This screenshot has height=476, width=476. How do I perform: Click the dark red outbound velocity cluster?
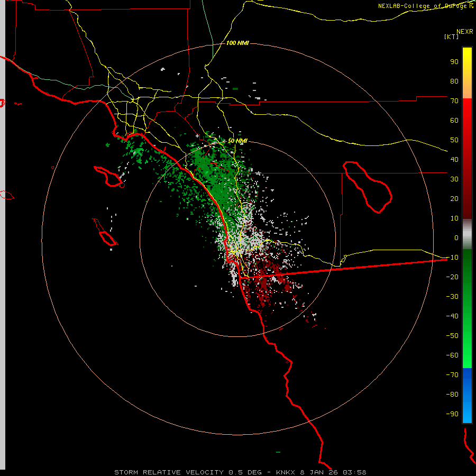(269, 281)
